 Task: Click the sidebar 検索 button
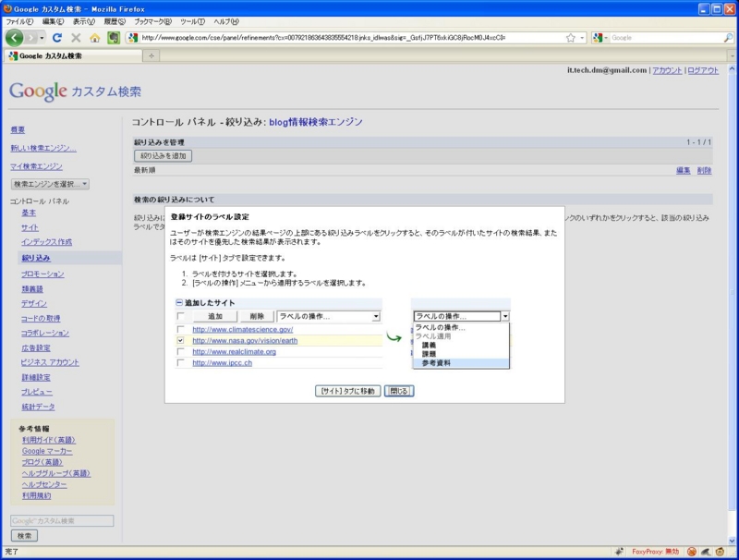point(25,535)
